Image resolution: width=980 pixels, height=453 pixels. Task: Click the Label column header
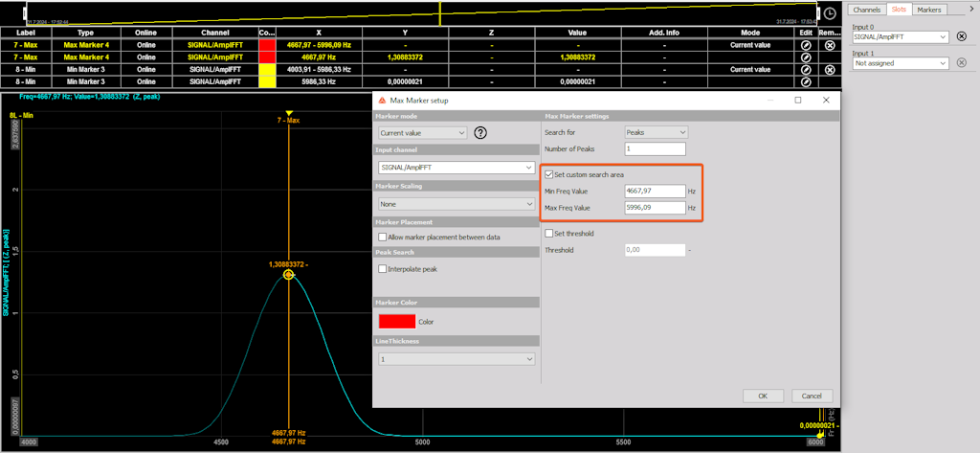pyautogui.click(x=26, y=33)
